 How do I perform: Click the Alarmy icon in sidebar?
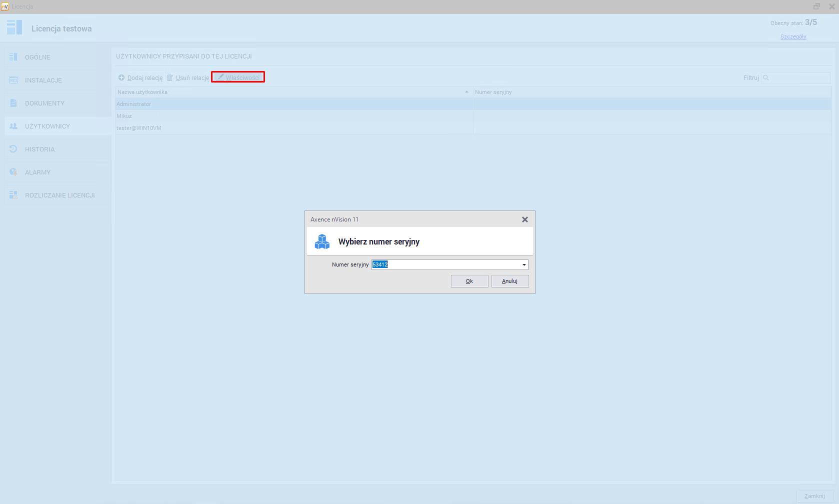click(13, 172)
